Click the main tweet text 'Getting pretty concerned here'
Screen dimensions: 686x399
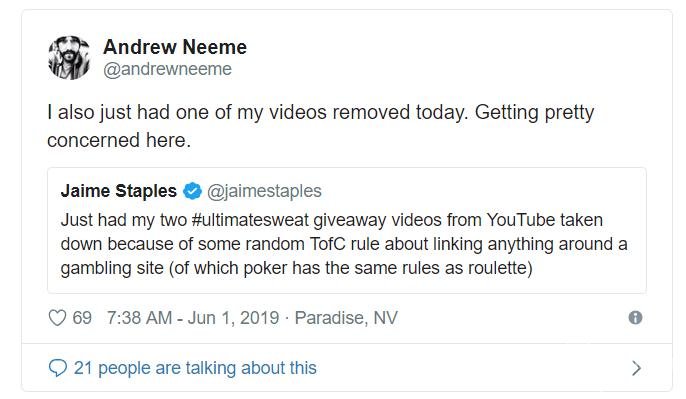coord(320,126)
